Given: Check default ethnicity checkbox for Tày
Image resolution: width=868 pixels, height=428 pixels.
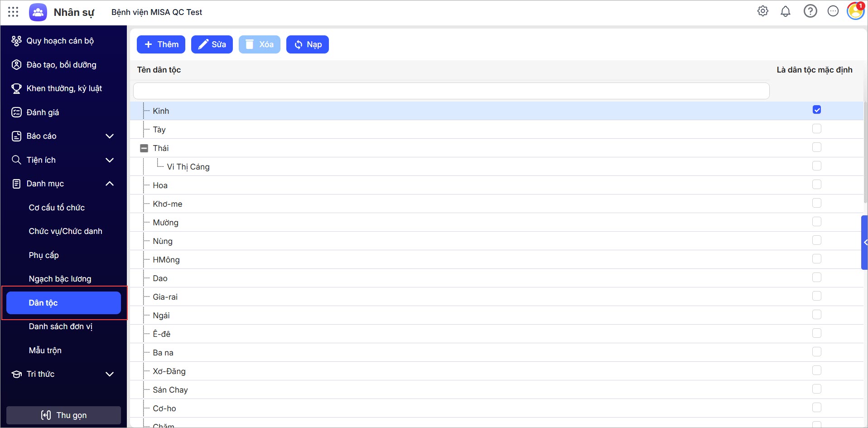Looking at the screenshot, I should [817, 129].
